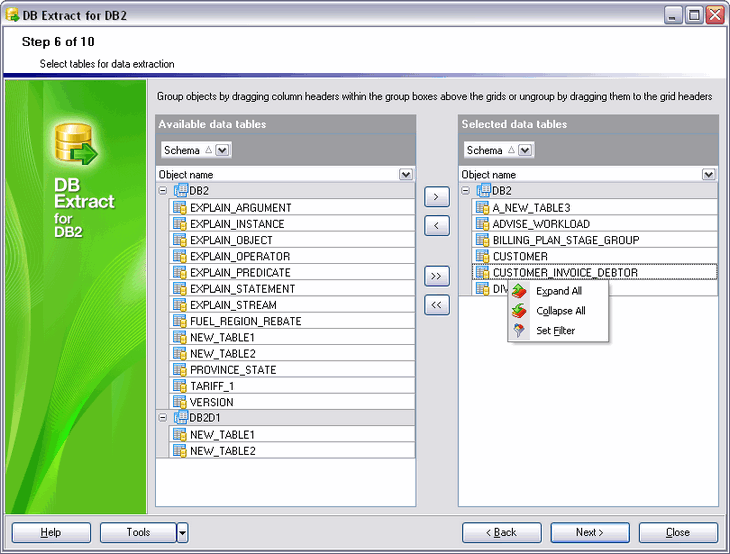This screenshot has height=554, width=730.
Task: Click the Set Filter funnel icon
Action: pos(519,331)
